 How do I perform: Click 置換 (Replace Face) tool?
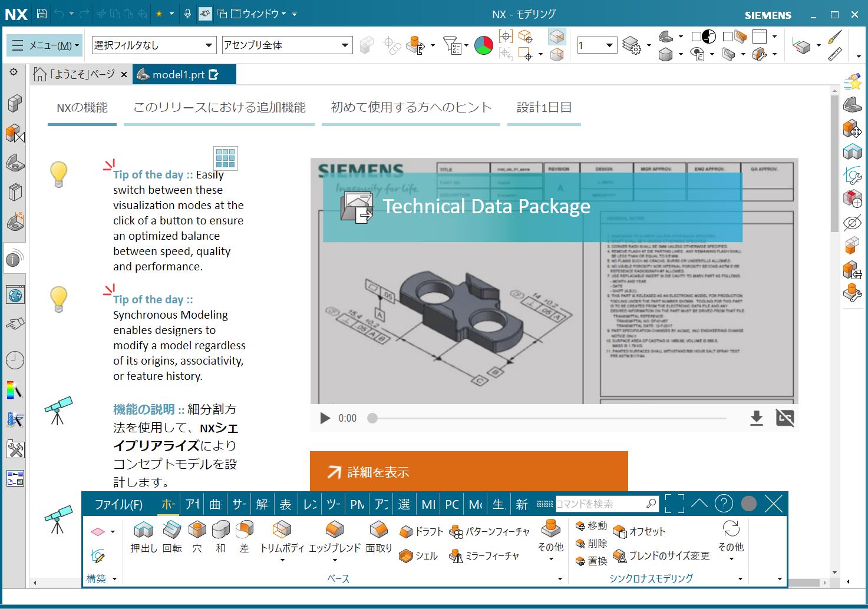[591, 561]
